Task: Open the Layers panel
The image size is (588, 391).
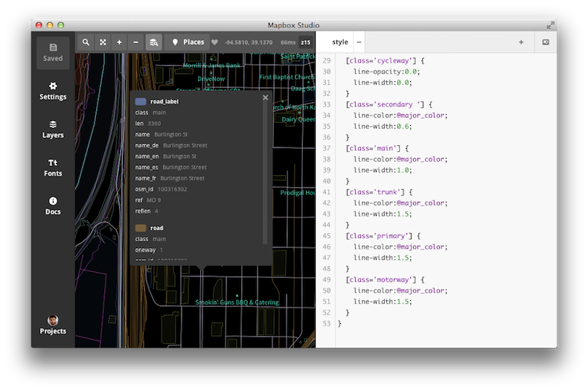Action: pos(53,130)
